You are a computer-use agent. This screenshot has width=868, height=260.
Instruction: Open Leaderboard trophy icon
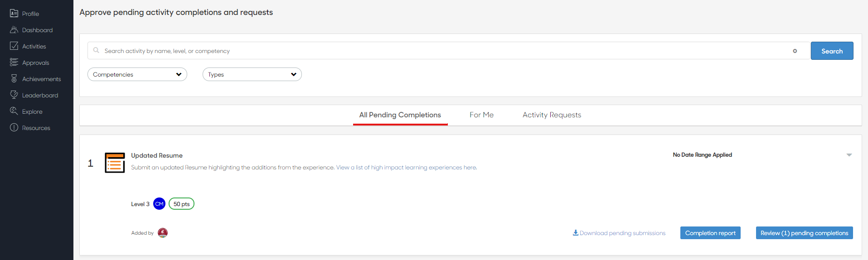pos(14,95)
